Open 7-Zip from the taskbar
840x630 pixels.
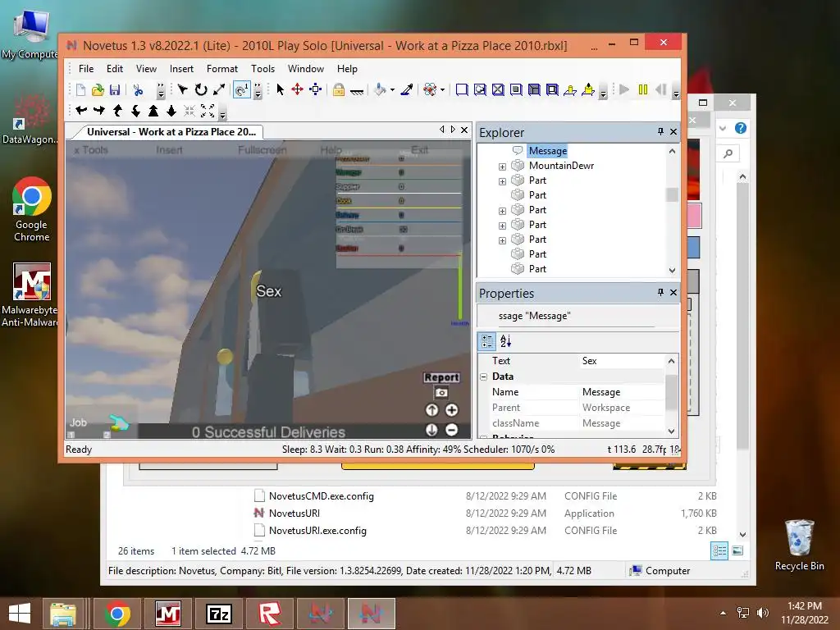pos(219,614)
